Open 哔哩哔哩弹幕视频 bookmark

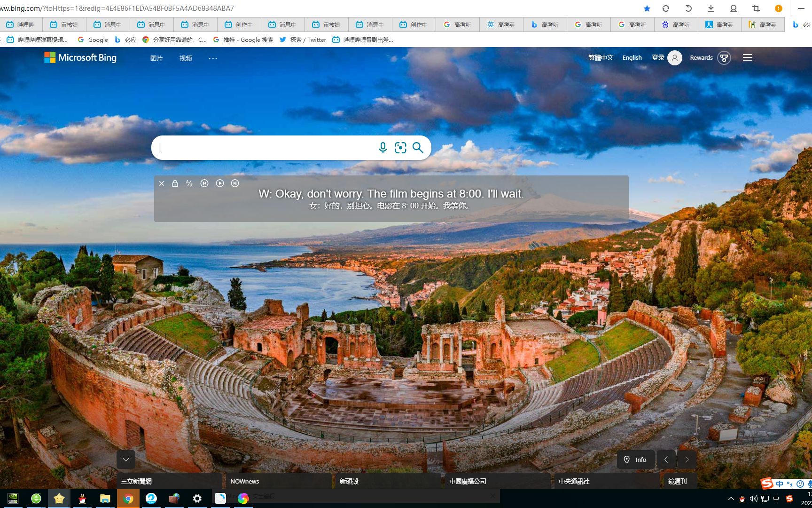pyautogui.click(x=37, y=40)
